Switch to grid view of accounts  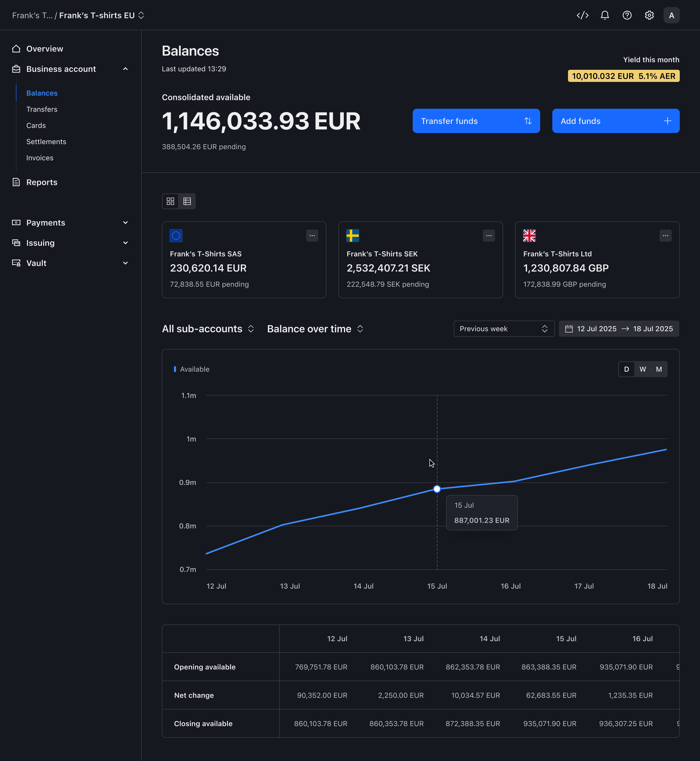click(x=170, y=201)
